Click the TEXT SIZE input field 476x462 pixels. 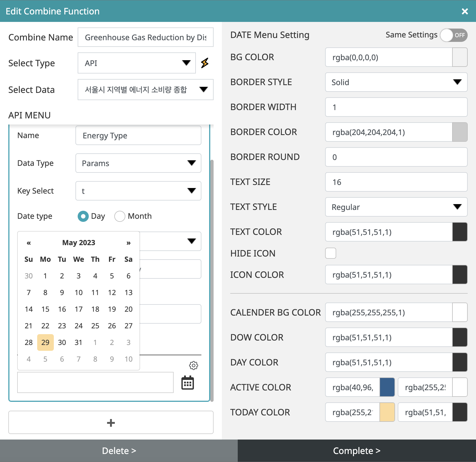(x=396, y=182)
